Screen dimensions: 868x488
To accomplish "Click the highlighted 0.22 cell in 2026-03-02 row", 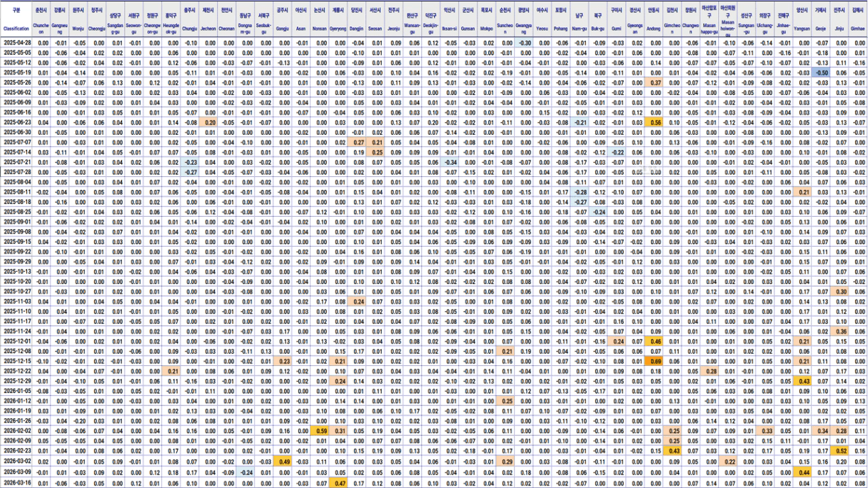I will [x=728, y=461].
